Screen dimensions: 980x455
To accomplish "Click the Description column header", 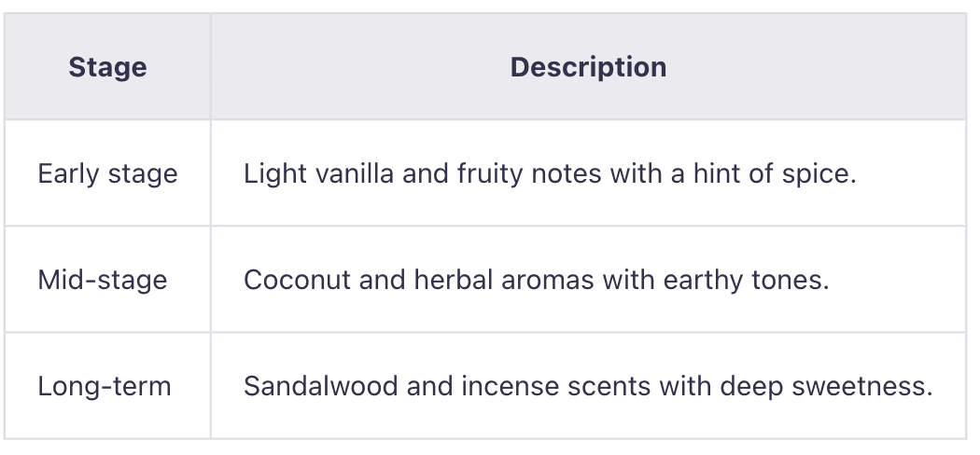I will (588, 67).
